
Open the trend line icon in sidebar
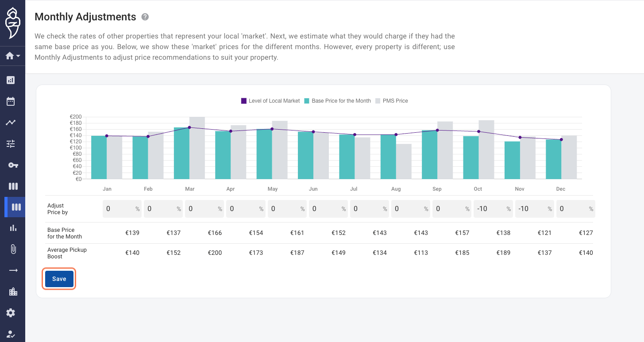coord(11,123)
